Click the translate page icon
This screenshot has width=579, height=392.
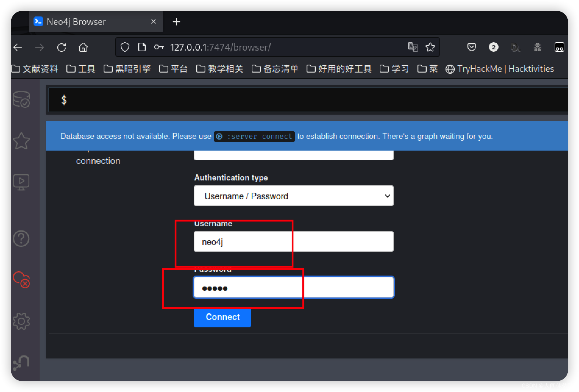413,47
